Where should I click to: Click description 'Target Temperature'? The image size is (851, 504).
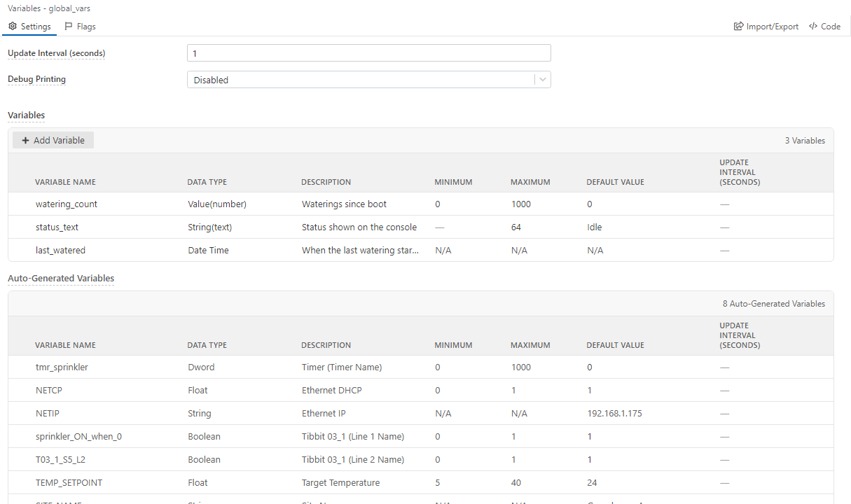click(x=340, y=482)
